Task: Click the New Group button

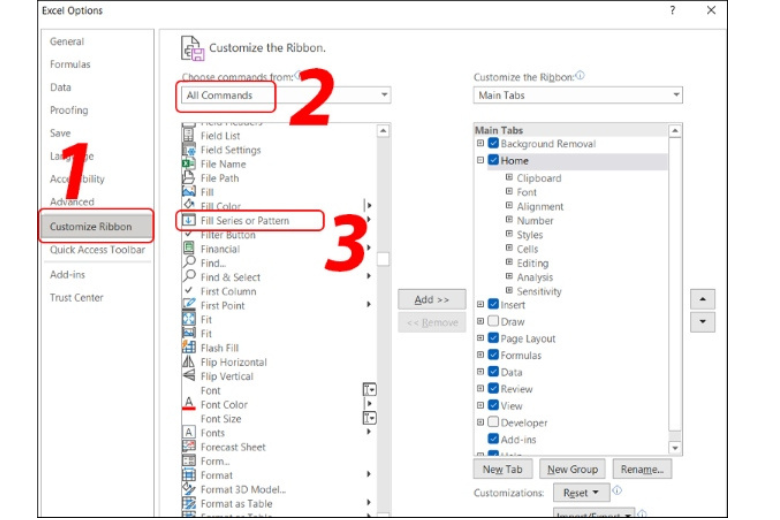Action: [573, 469]
